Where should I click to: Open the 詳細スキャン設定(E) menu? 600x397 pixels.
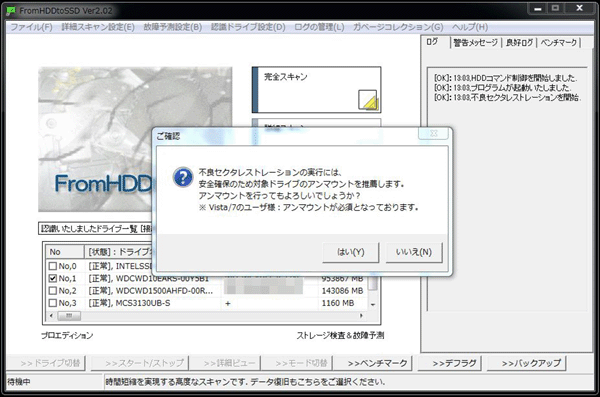(98, 27)
